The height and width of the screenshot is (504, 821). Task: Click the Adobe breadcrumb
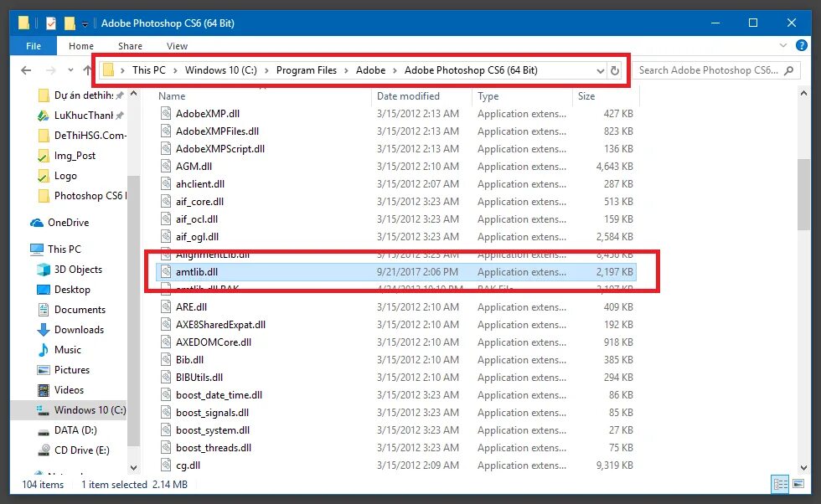coord(370,70)
